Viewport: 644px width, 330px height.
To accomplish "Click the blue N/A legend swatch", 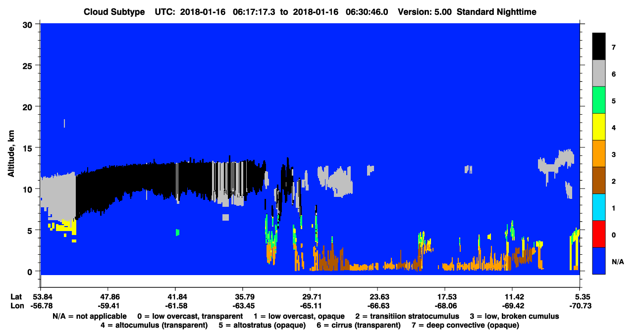I will coord(599,260).
